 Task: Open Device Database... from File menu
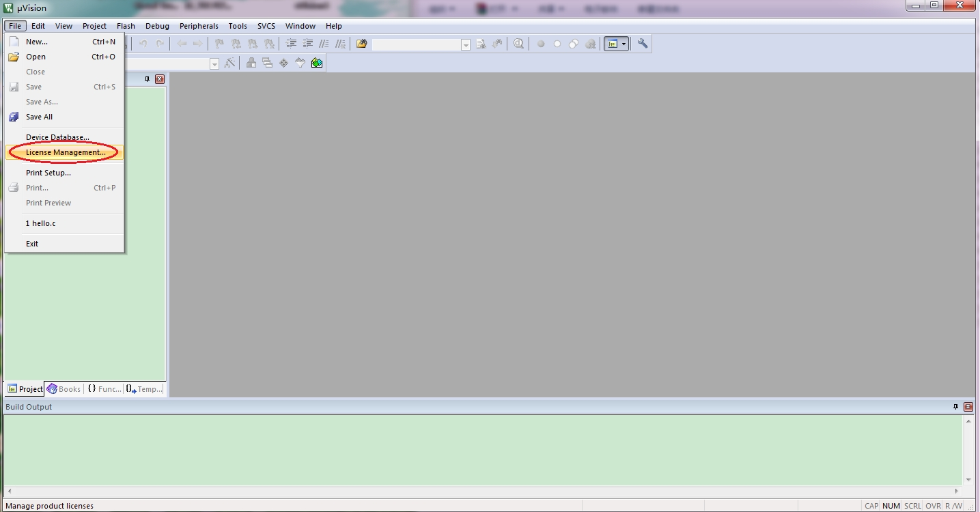pos(64,137)
